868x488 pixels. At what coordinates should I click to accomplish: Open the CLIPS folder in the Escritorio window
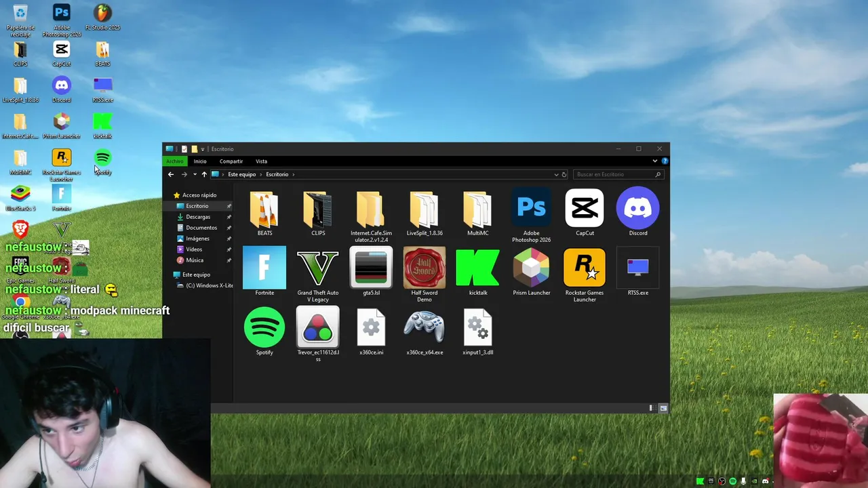click(318, 213)
